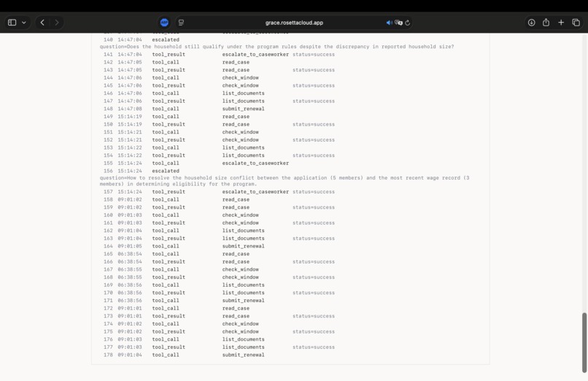Image resolution: width=588 pixels, height=381 pixels.
Task: Select question text about household size conflict
Action: tap(285, 181)
